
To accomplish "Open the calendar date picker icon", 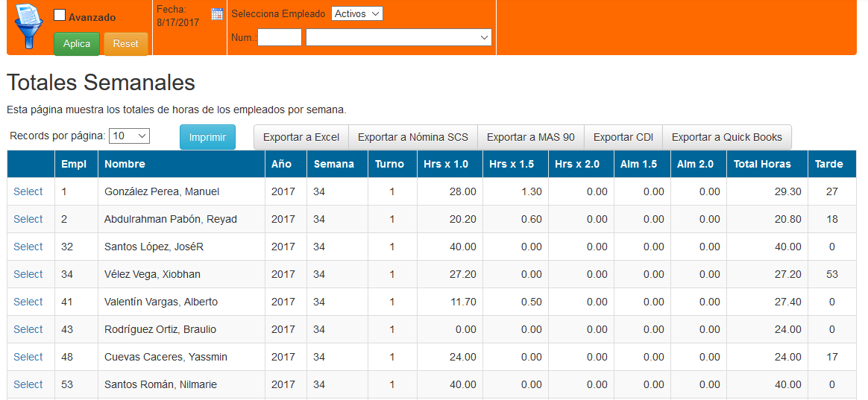I will [x=217, y=14].
